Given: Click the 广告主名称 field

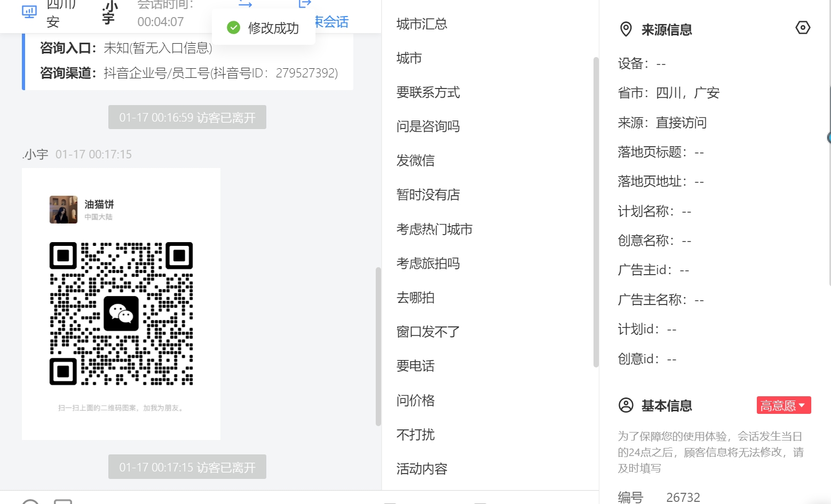Looking at the screenshot, I should point(661,300).
